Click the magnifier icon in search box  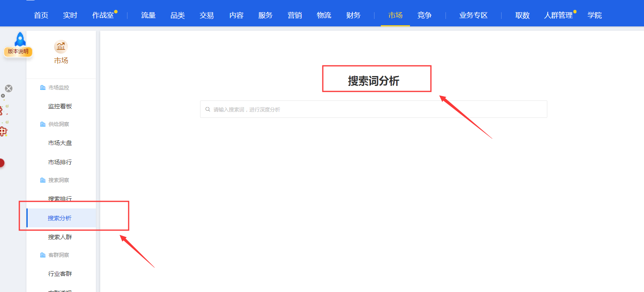pos(208,110)
